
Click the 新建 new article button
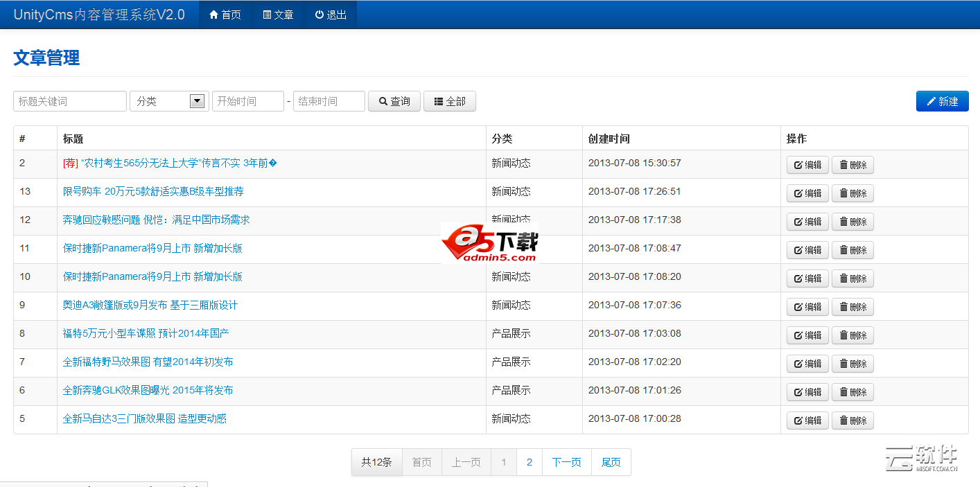click(x=943, y=101)
